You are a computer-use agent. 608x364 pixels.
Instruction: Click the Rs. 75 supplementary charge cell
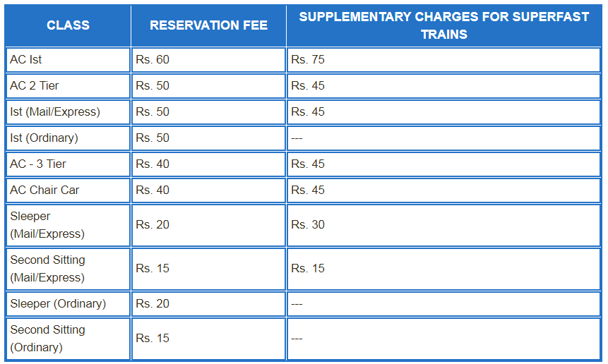click(x=444, y=60)
